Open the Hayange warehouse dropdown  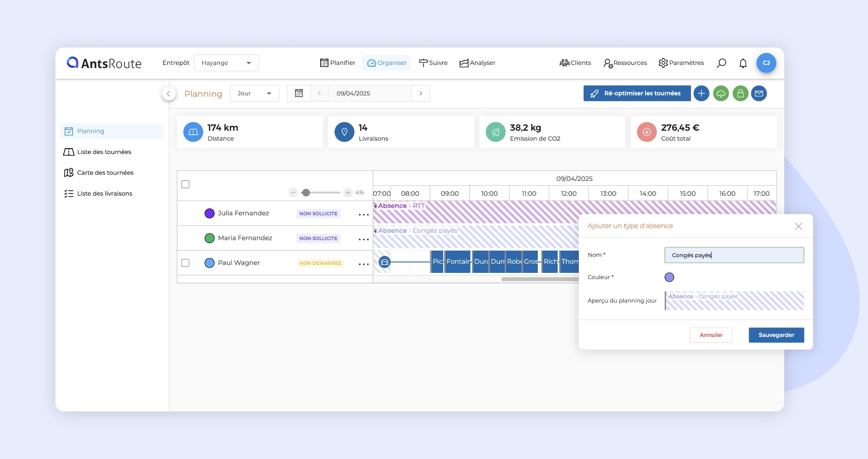(226, 63)
